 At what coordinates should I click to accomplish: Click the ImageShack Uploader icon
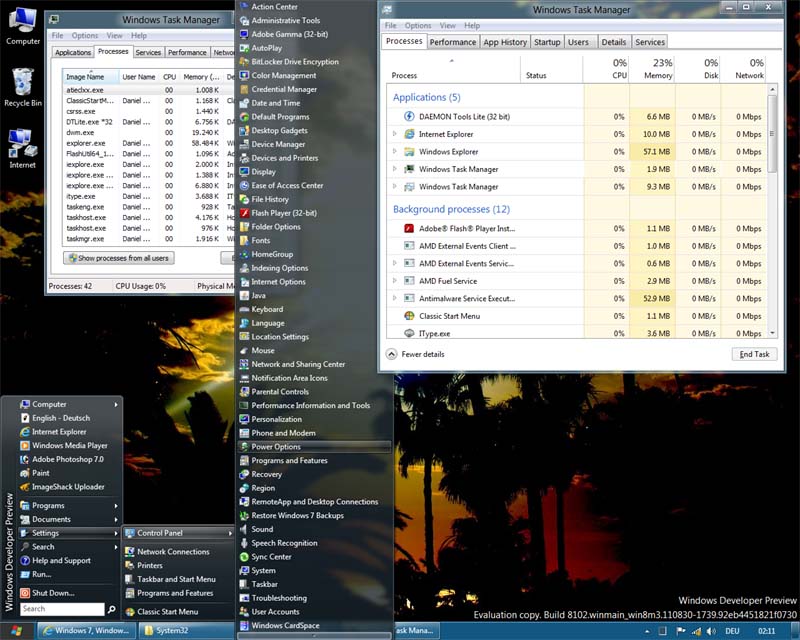tap(24, 487)
